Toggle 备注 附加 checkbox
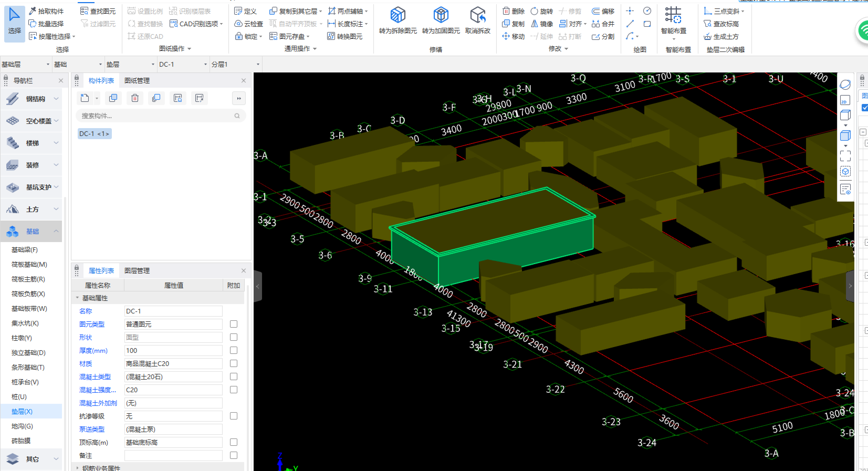868x471 pixels. [x=233, y=455]
